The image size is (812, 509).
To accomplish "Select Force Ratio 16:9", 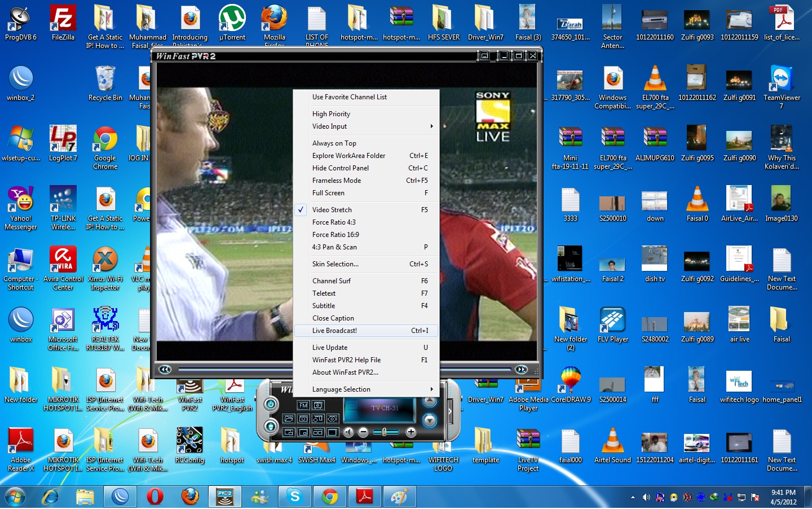I will pos(367,235).
